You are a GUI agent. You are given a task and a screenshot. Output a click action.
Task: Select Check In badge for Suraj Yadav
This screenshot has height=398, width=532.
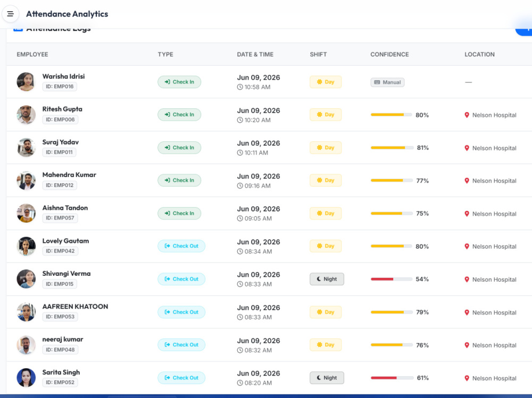pos(179,148)
